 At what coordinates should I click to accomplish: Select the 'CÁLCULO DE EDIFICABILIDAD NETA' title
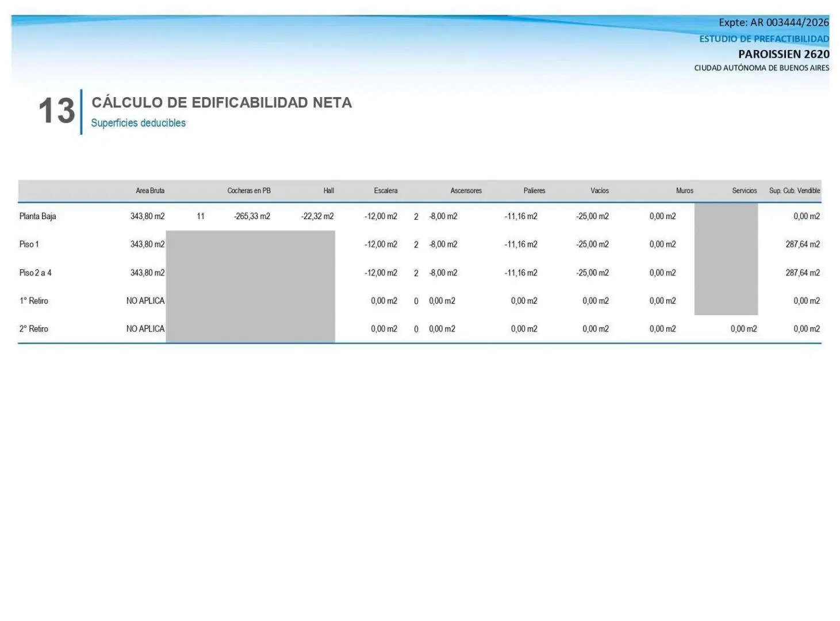(x=222, y=102)
